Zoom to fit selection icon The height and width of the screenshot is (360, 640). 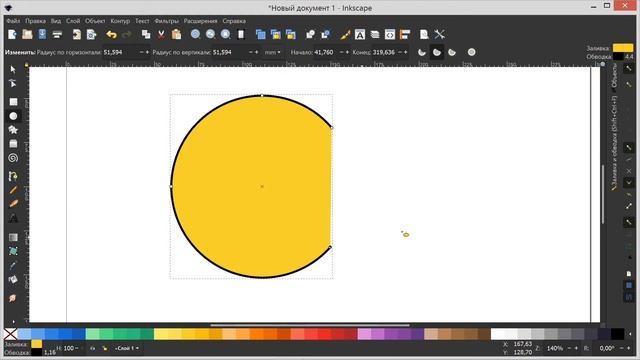click(196, 35)
